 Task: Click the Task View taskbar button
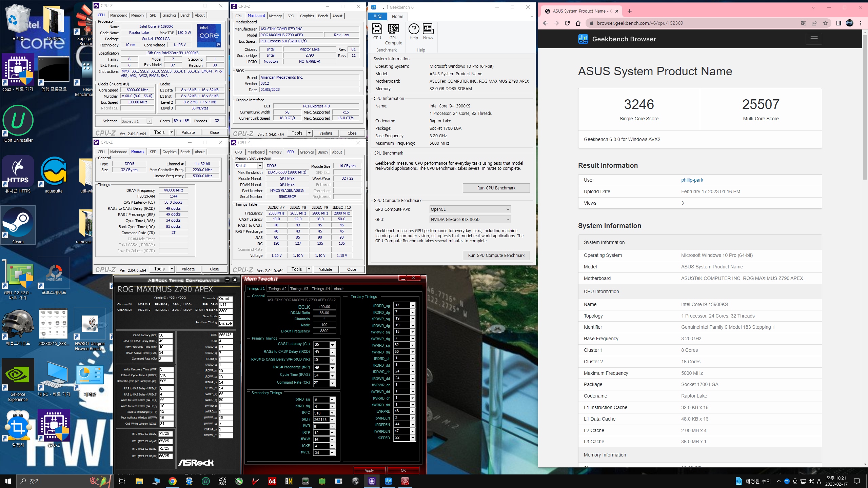click(x=122, y=481)
